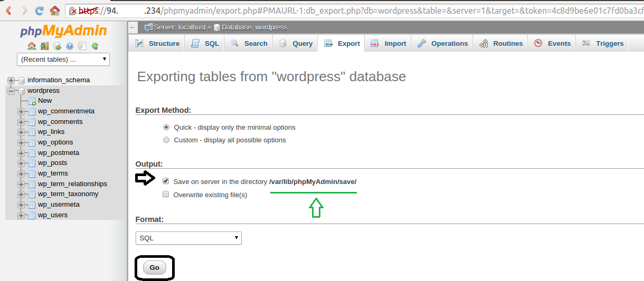Click the wordpress database name in tree
The image size is (644, 281).
pyautogui.click(x=43, y=91)
